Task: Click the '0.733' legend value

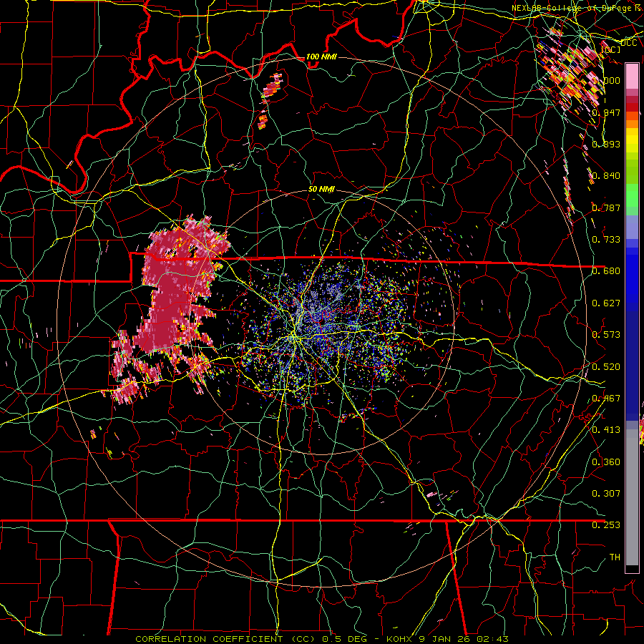Action: [x=606, y=240]
